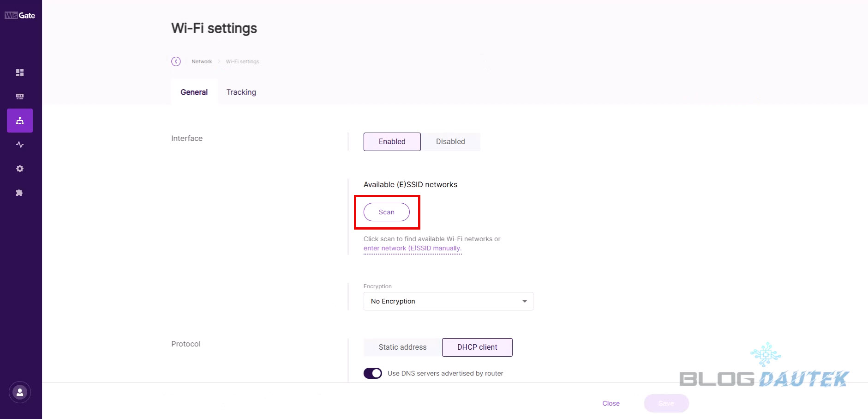Select DHCP client protocol
Viewport: 868px width, 419px height.
477,347
